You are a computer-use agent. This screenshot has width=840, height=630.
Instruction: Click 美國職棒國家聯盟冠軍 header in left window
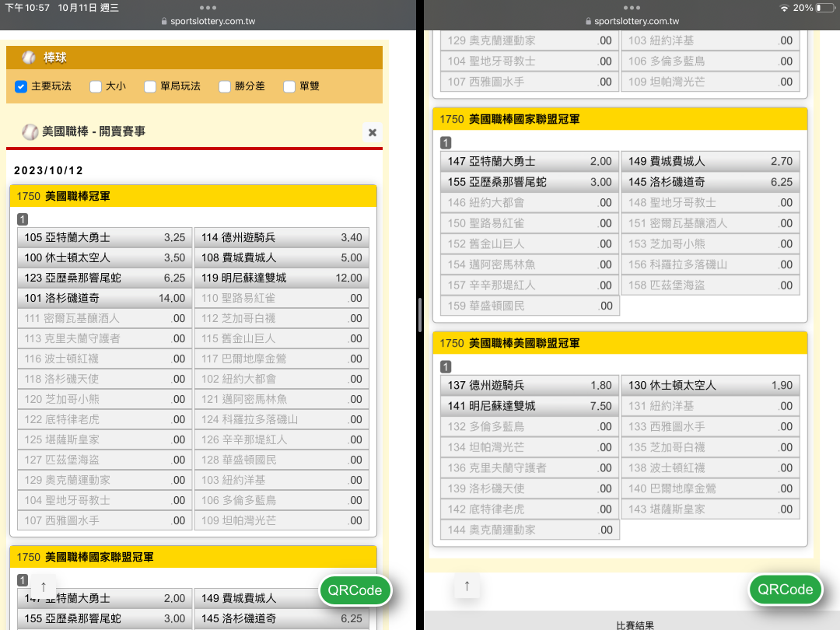(x=194, y=557)
